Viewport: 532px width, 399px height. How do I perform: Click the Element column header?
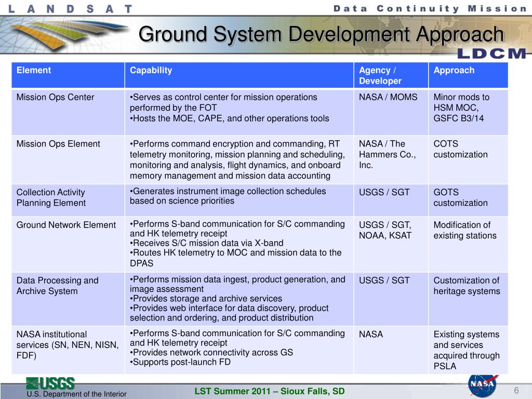point(68,75)
